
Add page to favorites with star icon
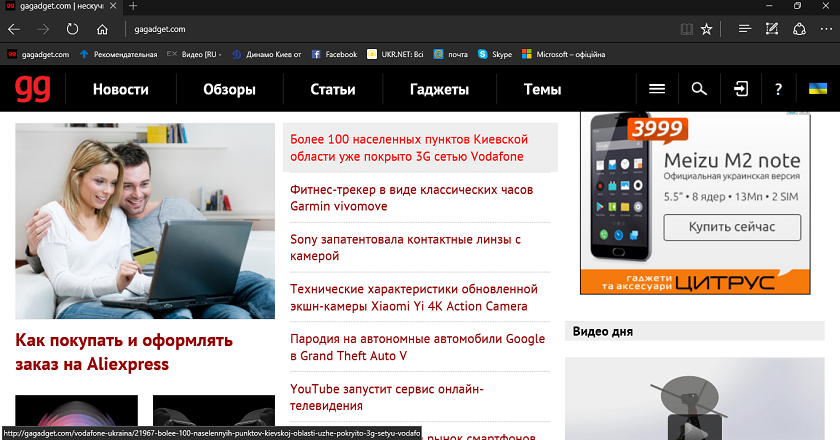[707, 29]
